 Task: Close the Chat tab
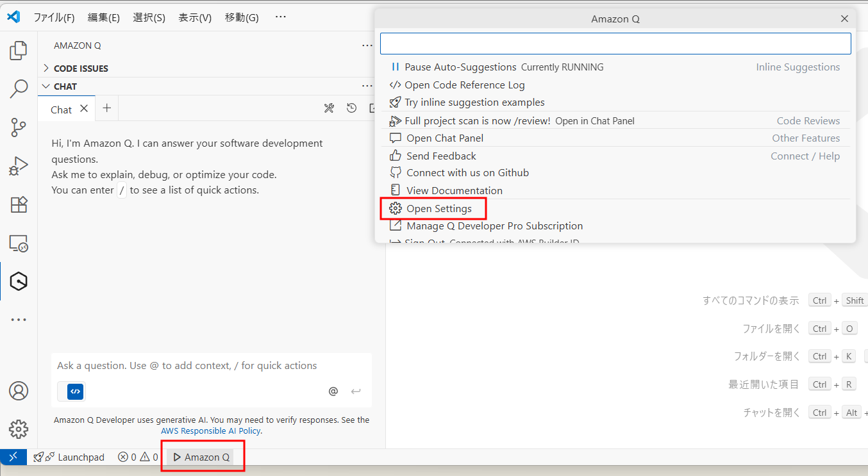(84, 109)
